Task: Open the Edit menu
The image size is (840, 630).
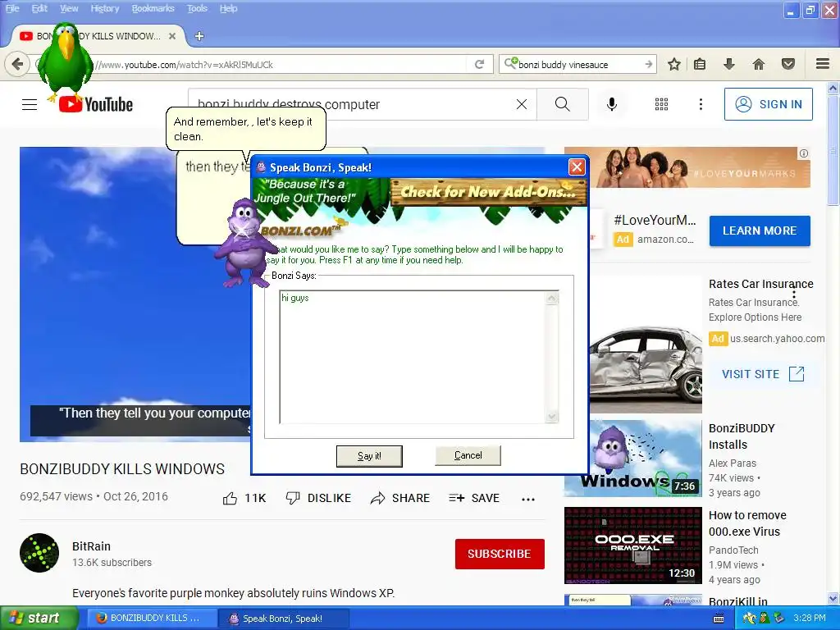Action: 39,8
